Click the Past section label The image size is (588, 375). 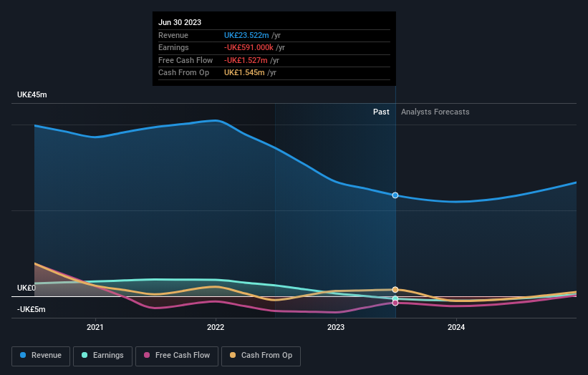click(381, 112)
